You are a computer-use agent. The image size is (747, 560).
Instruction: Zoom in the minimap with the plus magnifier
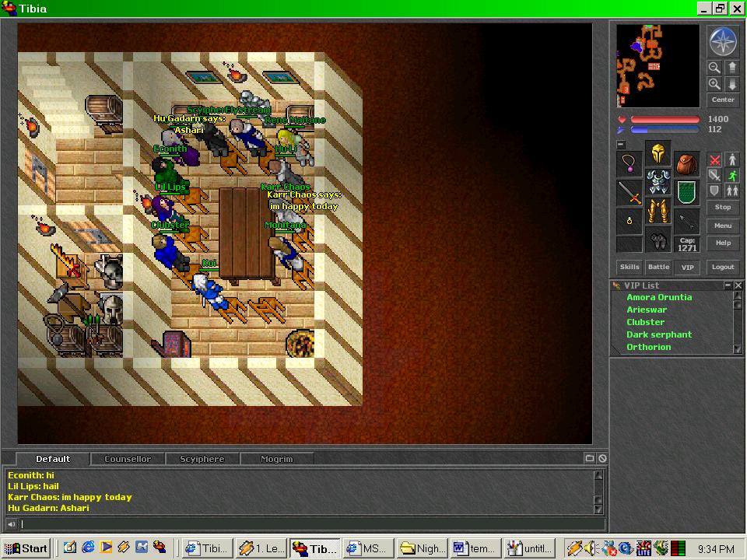(x=714, y=84)
